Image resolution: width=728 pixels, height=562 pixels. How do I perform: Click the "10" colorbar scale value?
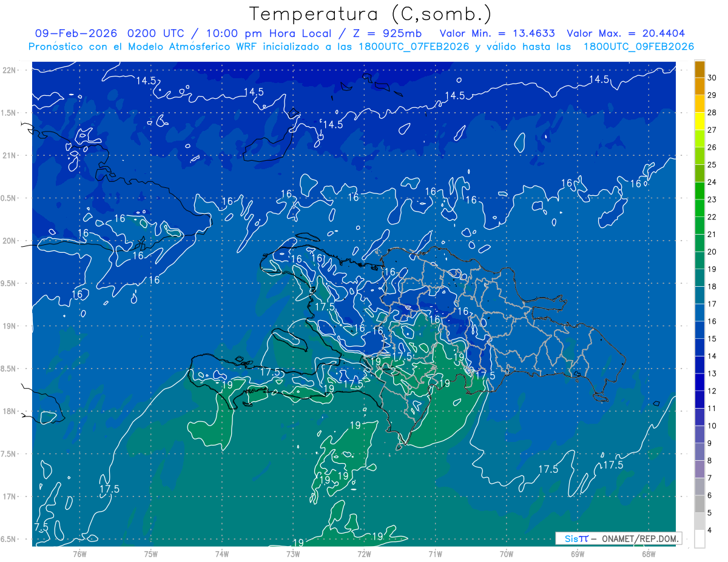712,426
